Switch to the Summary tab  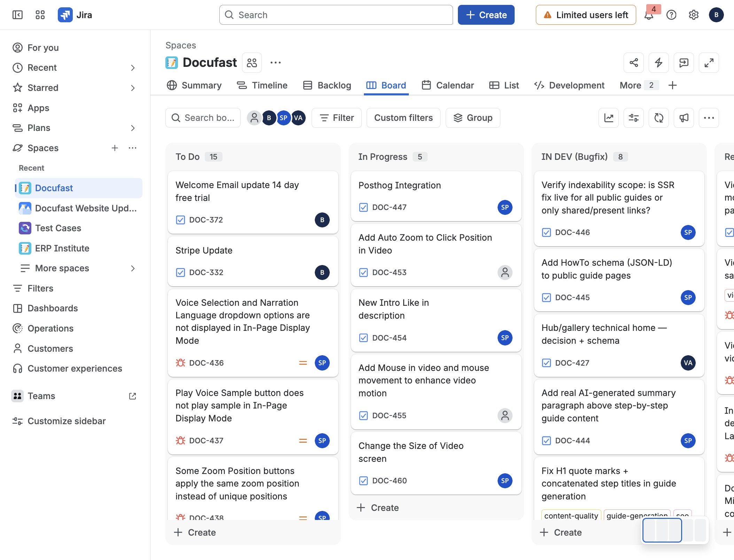(194, 85)
